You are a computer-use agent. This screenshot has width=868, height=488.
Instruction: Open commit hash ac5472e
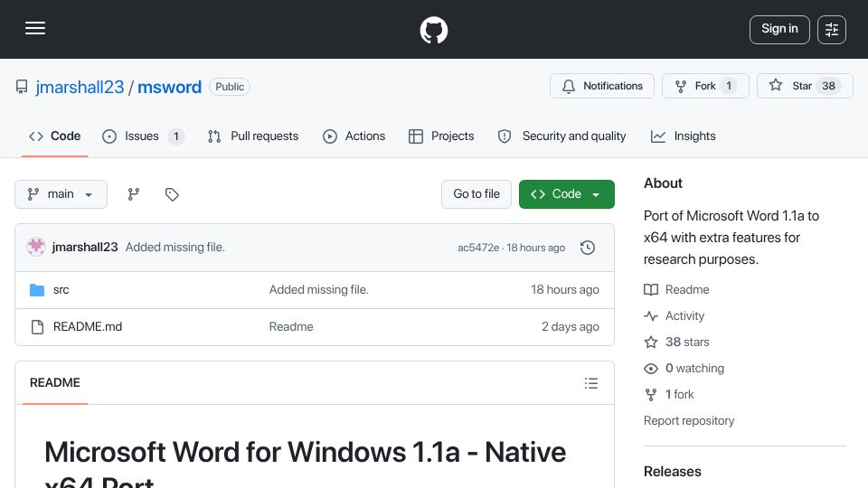(x=478, y=248)
